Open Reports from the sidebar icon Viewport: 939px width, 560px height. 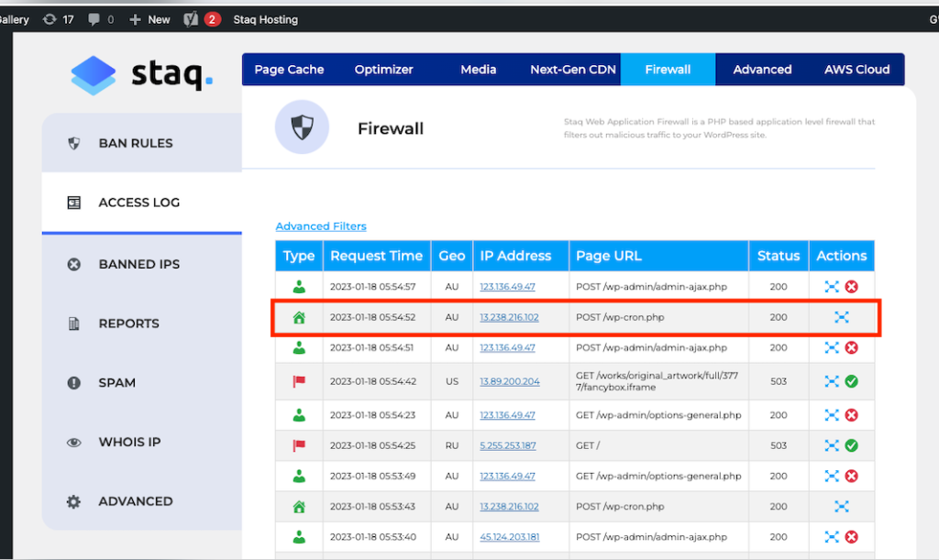pyautogui.click(x=73, y=324)
